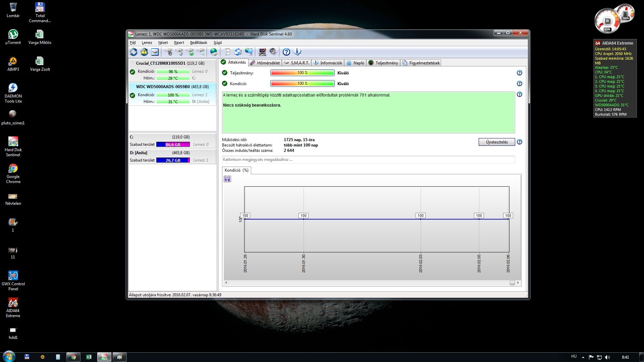644x362 pixels.
Task: Switch to the Hőmérséklet tab
Action: (x=265, y=63)
